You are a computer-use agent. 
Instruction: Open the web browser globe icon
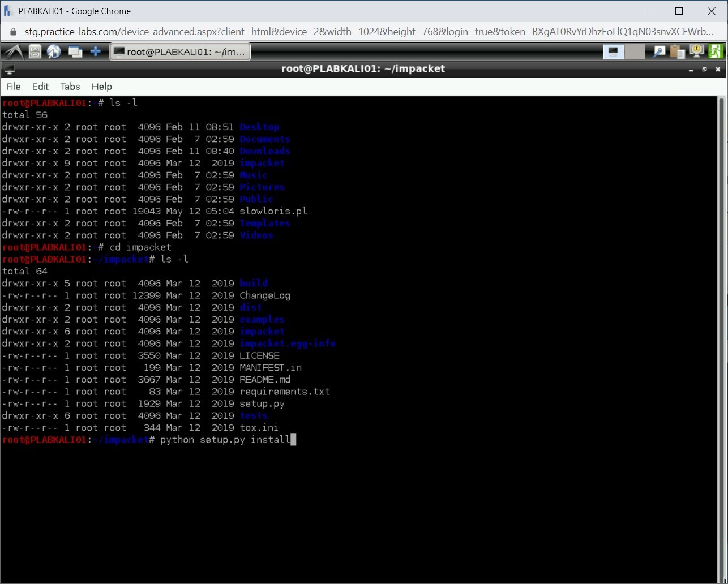tap(54, 52)
